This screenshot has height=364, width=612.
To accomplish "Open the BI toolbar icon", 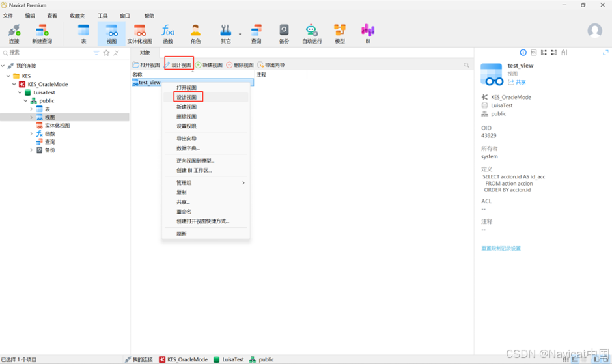I will click(x=368, y=34).
